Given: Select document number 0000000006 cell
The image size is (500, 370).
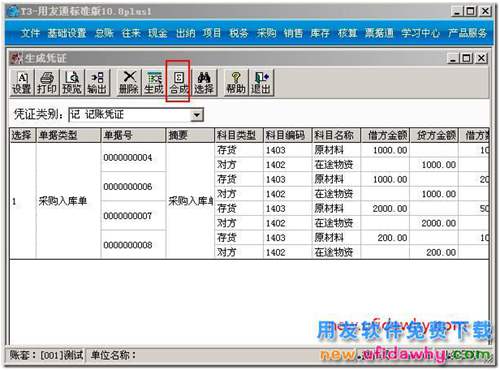Looking at the screenshot, I should [133, 186].
